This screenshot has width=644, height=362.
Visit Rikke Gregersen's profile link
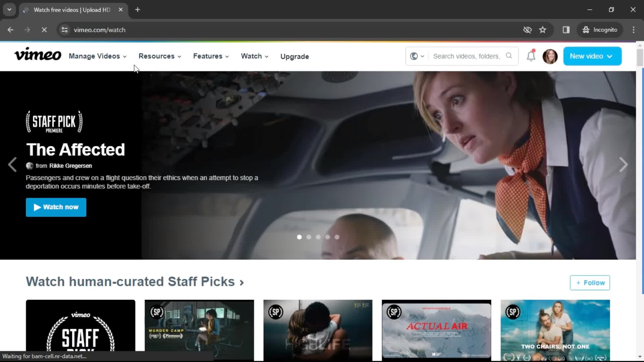point(70,166)
